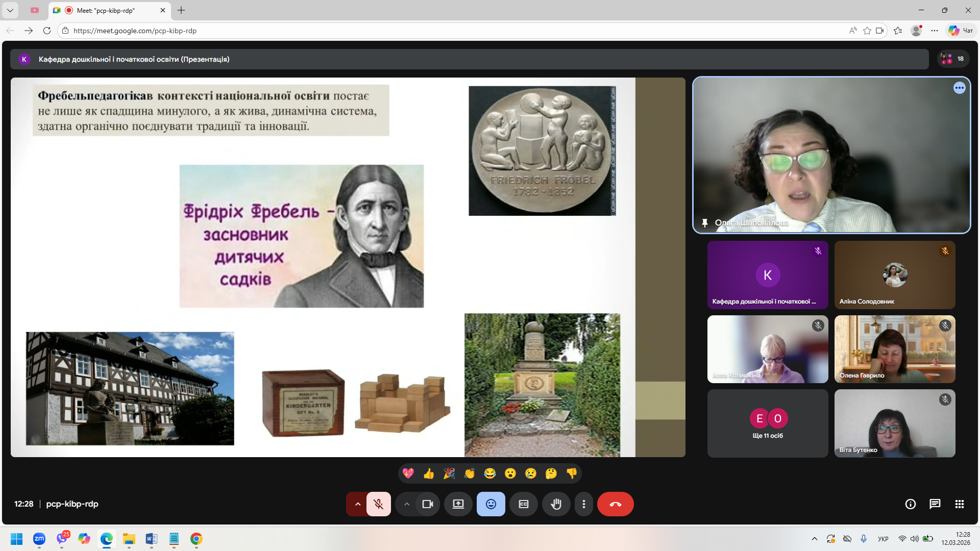Image resolution: width=980 pixels, height=551 pixels.
Task: Open more options three-dot menu
Action: pos(584,504)
